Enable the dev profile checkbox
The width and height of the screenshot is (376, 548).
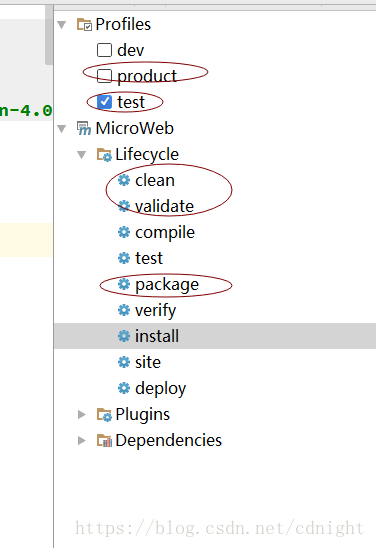(x=104, y=50)
